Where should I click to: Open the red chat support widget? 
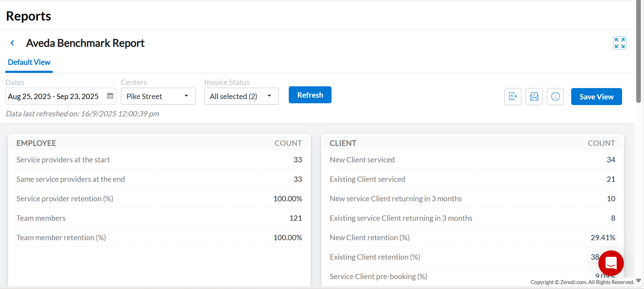coord(611,263)
